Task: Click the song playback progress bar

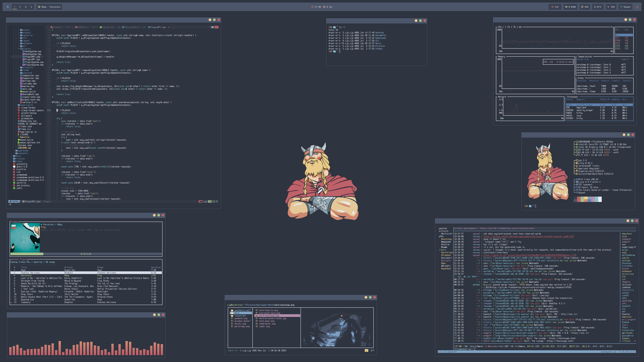Action: point(86,254)
